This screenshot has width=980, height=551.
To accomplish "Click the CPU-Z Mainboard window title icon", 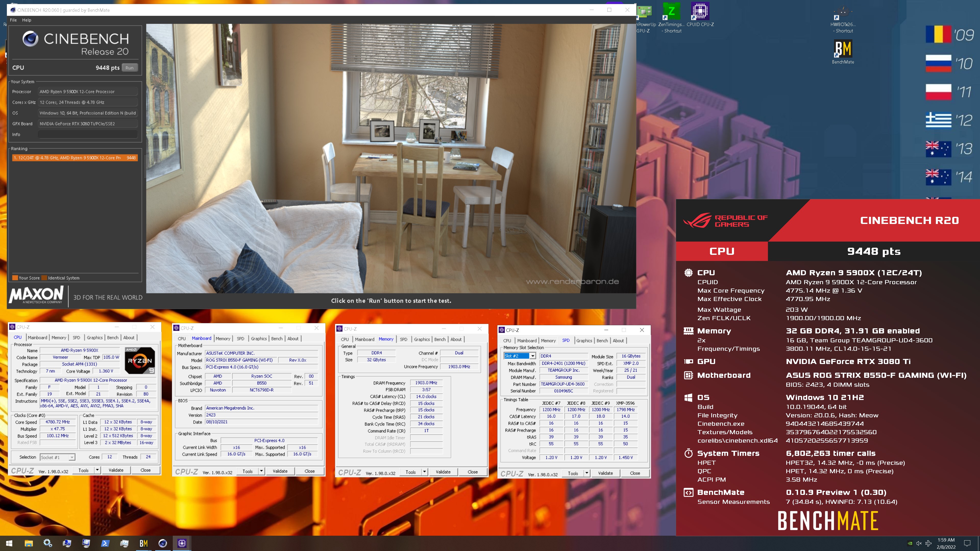I will pos(177,328).
